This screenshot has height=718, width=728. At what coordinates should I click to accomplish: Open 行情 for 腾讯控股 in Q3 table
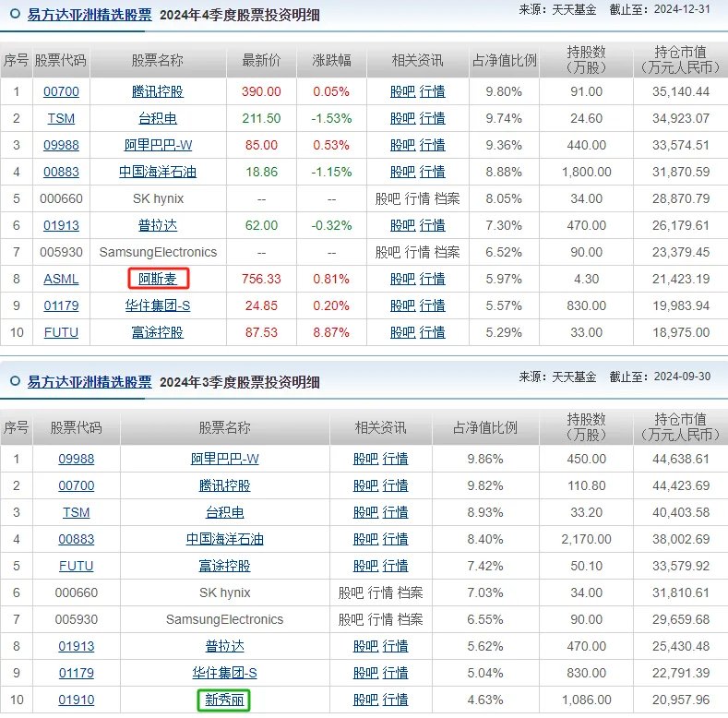tap(395, 485)
